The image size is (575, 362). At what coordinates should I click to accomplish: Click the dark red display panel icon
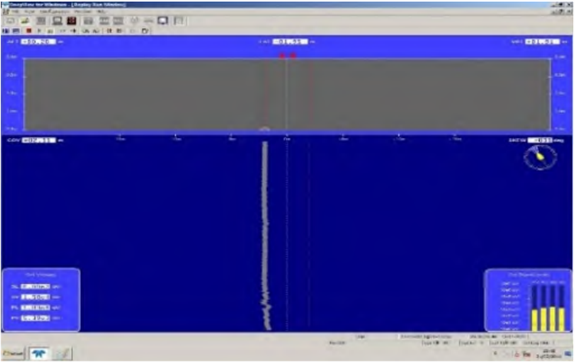[x=72, y=21]
